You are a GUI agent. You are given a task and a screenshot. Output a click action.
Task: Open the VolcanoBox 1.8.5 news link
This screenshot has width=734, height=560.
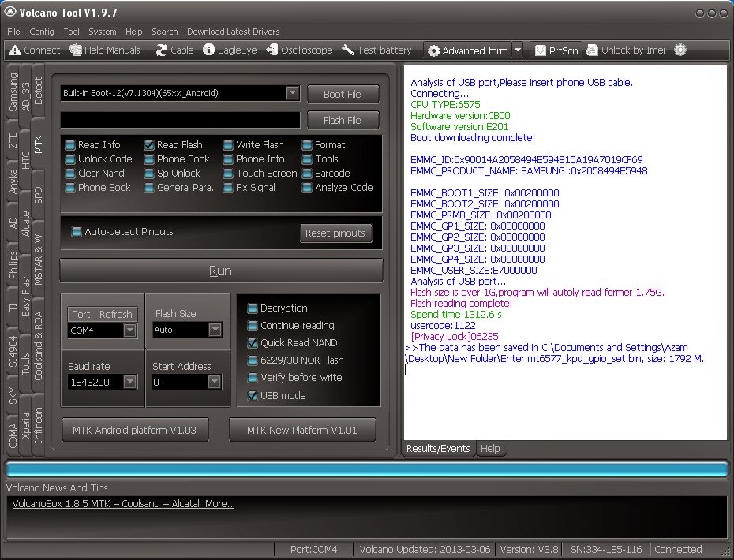point(122,503)
